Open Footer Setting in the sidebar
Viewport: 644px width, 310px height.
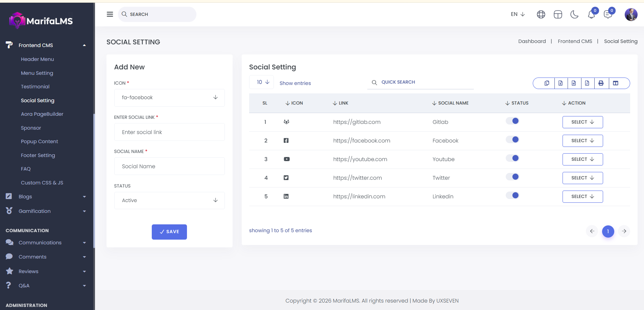tap(38, 155)
